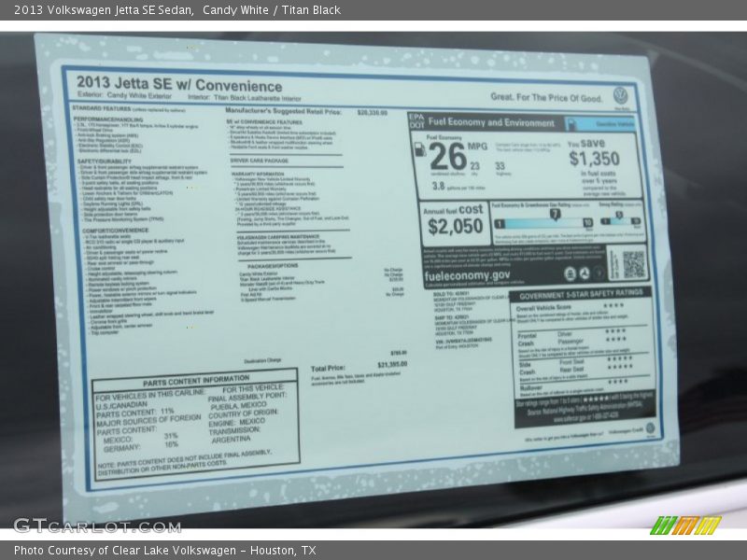Screen dimensions: 747x560
Task: Select the Smog Rating scale
Action: click(620, 220)
